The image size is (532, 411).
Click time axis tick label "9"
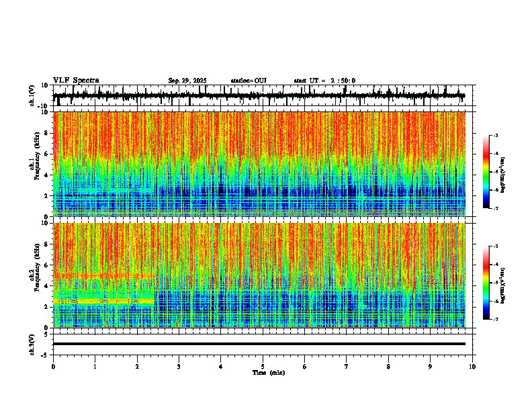pyautogui.click(x=430, y=367)
